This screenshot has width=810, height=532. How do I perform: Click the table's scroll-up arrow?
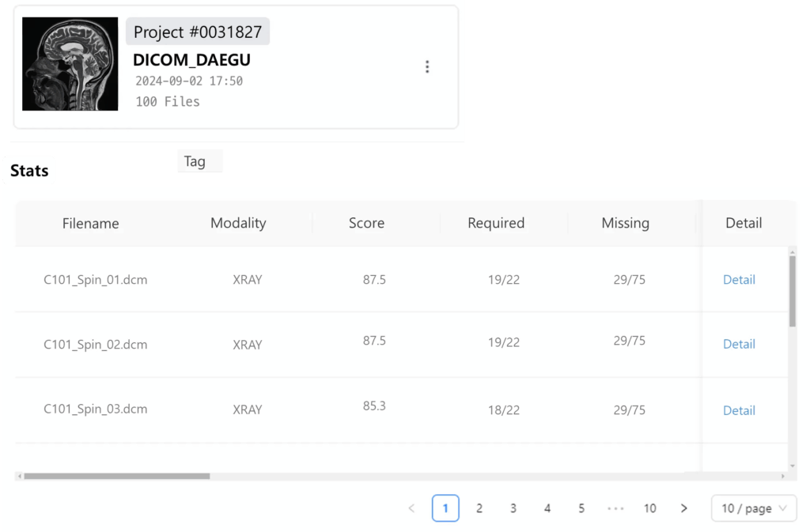(792, 252)
